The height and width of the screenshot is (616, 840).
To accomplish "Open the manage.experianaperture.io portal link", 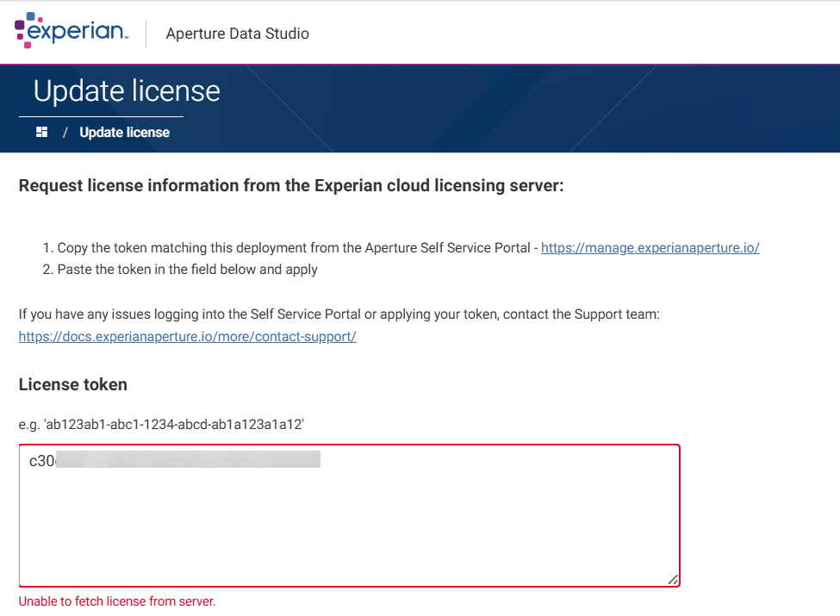I will [x=650, y=247].
